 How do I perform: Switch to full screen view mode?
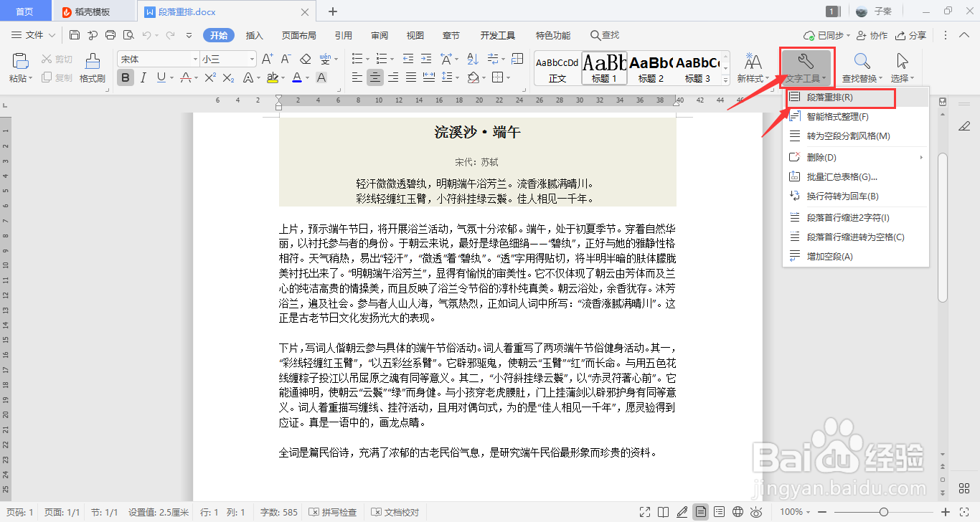coord(644,512)
